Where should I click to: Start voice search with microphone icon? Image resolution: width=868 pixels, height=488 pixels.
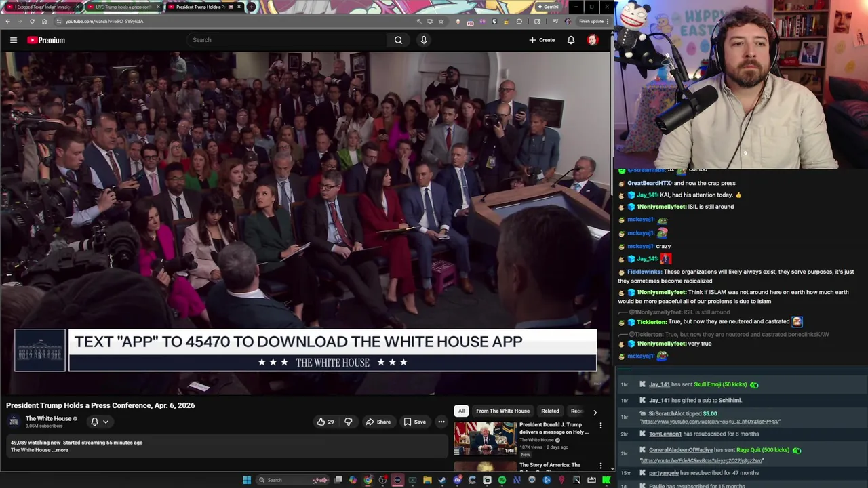pyautogui.click(x=424, y=40)
